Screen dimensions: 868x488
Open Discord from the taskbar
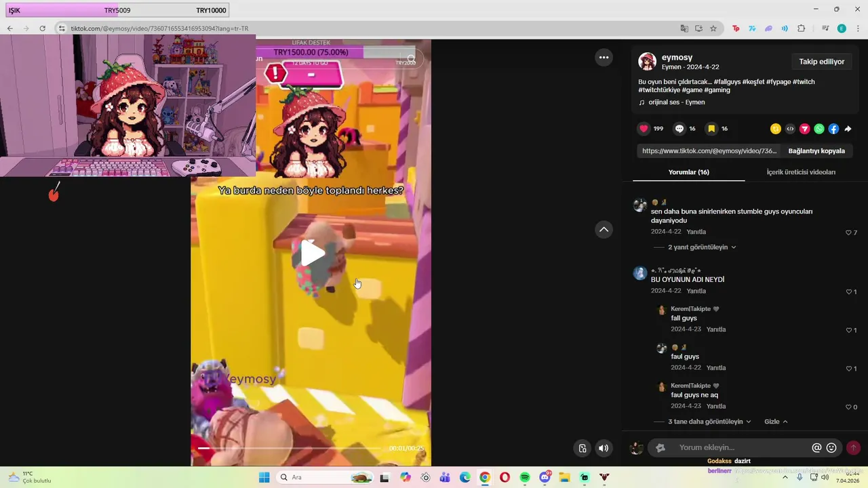tap(545, 477)
